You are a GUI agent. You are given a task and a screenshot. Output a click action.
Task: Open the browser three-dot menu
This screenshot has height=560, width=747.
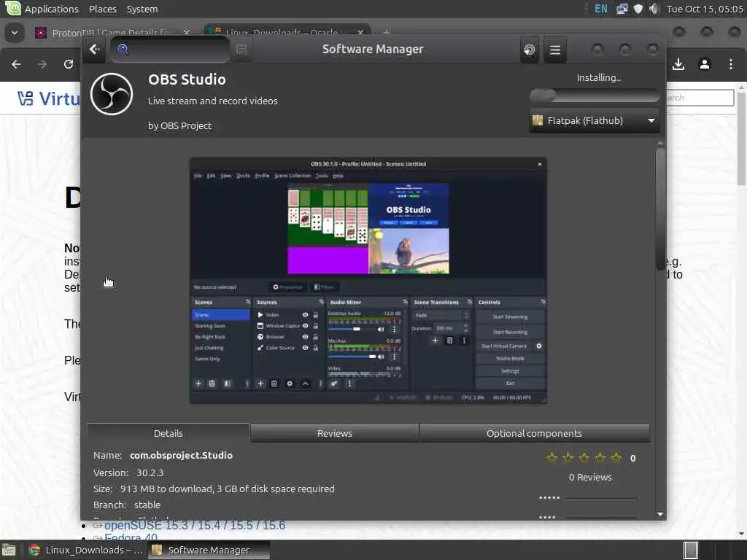(x=731, y=64)
